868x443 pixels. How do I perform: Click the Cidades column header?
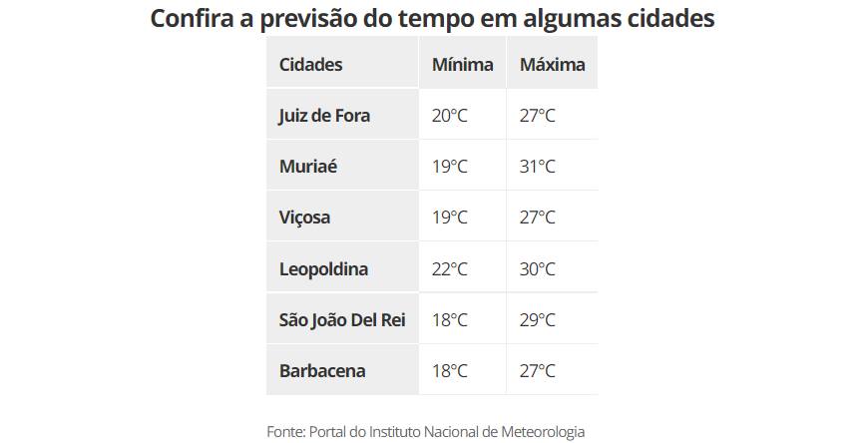(x=310, y=65)
